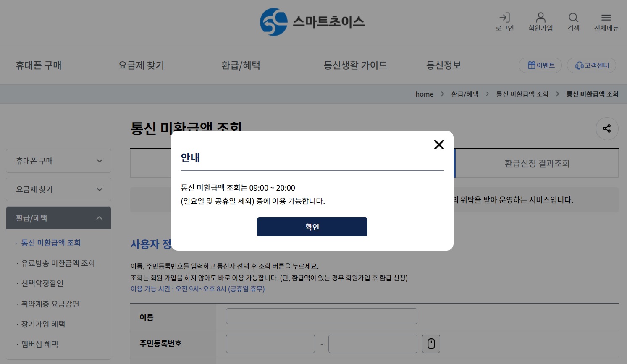The height and width of the screenshot is (364, 627).
Task: Click the share icon near the page title
Action: 607,128
